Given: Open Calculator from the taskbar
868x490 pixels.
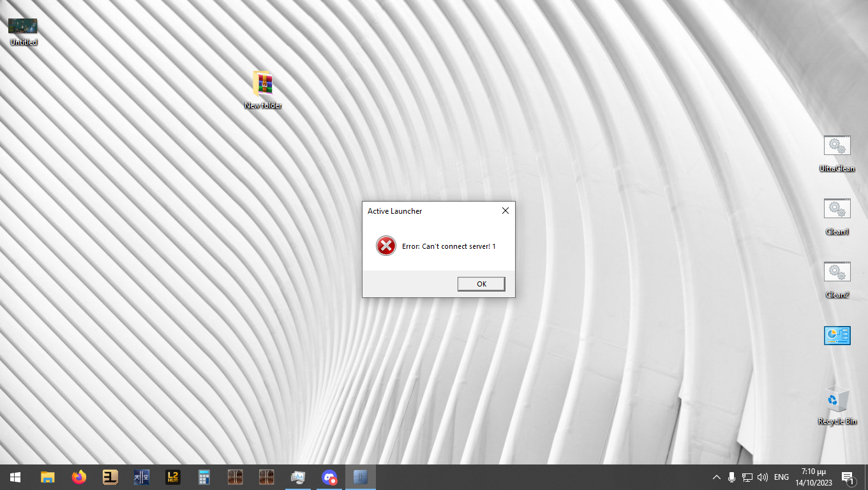Looking at the screenshot, I should click(204, 477).
